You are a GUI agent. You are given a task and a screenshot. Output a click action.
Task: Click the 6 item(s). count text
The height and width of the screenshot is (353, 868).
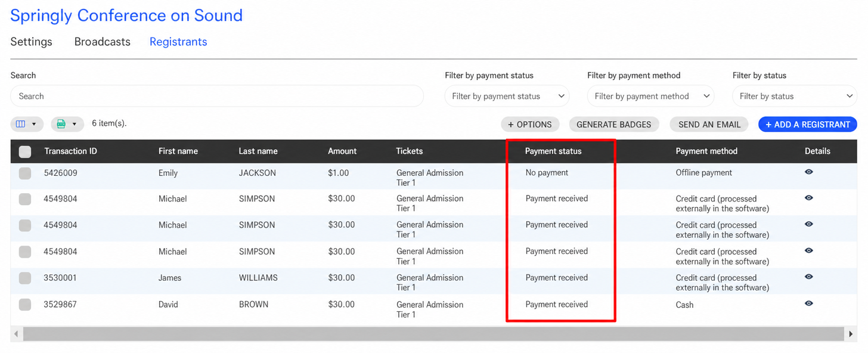[x=109, y=123]
